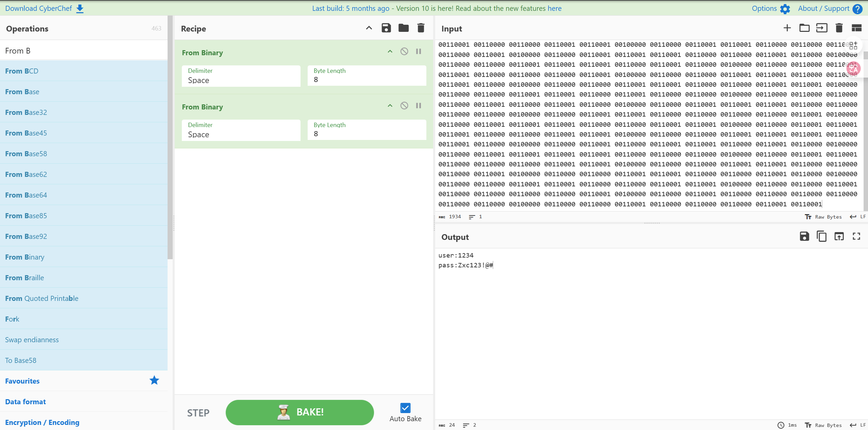Uncheck the Auto Bake checkbox
The height and width of the screenshot is (430, 868).
pos(405,408)
